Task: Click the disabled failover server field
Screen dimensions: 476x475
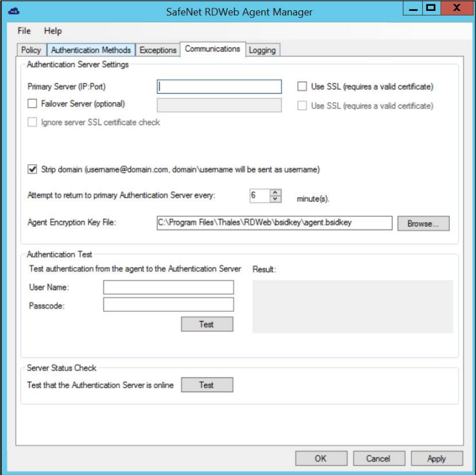Action: point(219,105)
